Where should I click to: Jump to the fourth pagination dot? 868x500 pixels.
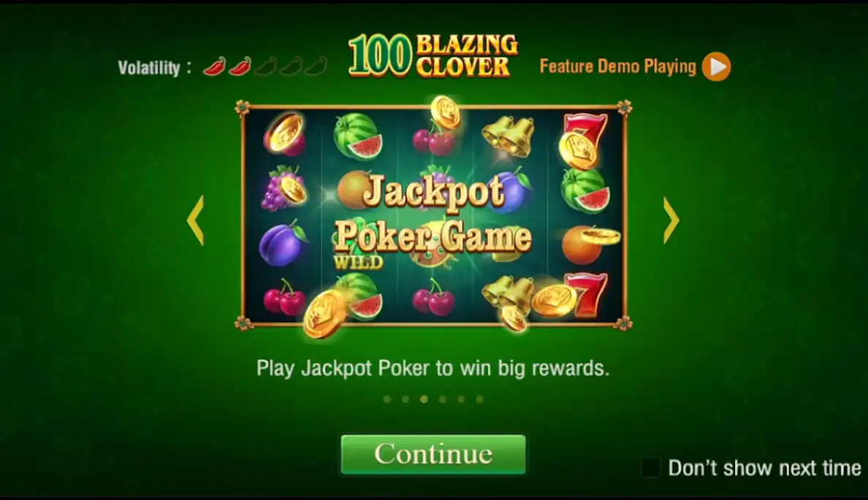click(442, 399)
